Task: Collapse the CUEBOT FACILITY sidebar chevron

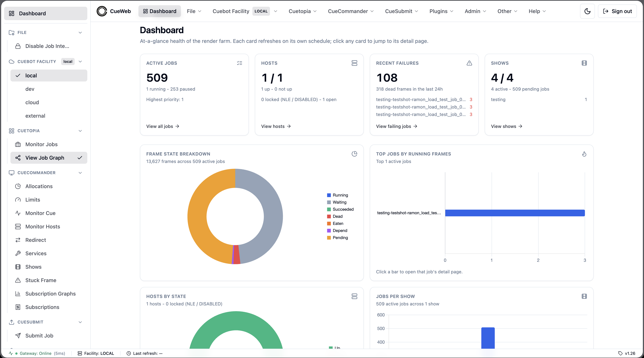Action: click(80, 62)
